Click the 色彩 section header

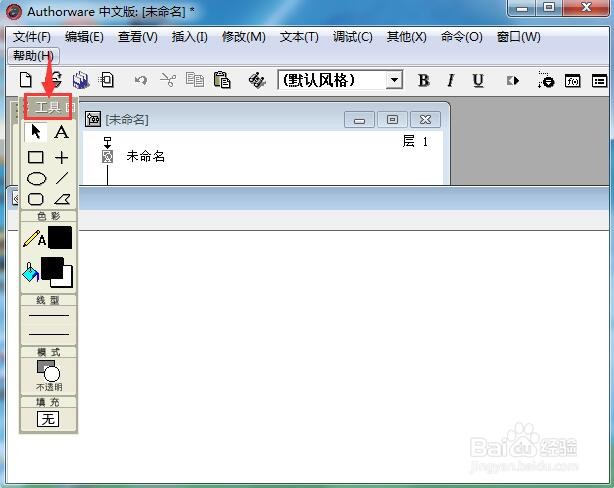48,216
